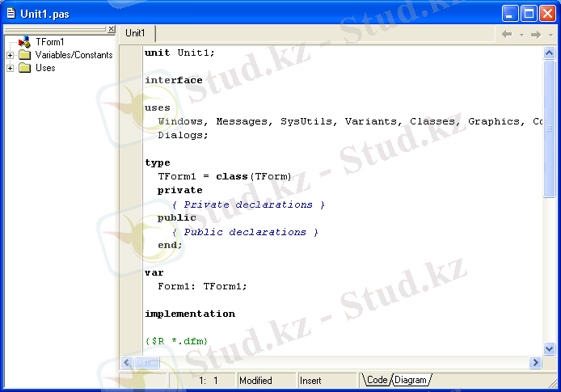Click the Uses folder icon
The image size is (561, 392).
24,68
